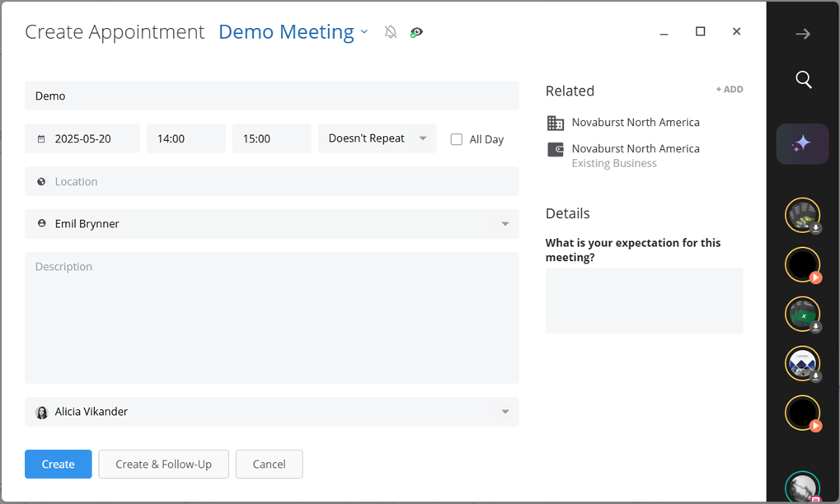This screenshot has width=840, height=504.
Task: Expand the Alicia Vikander owner dropdown arrow
Action: click(x=504, y=412)
